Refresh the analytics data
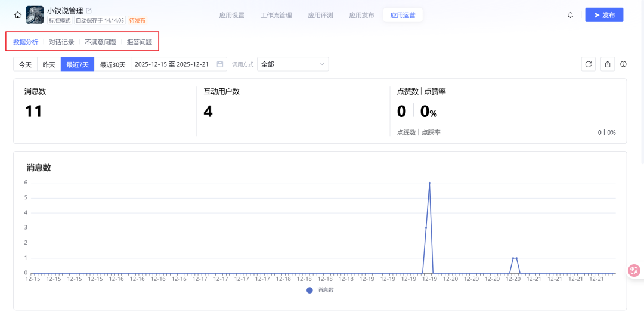This screenshot has height=312, width=644. 588,64
